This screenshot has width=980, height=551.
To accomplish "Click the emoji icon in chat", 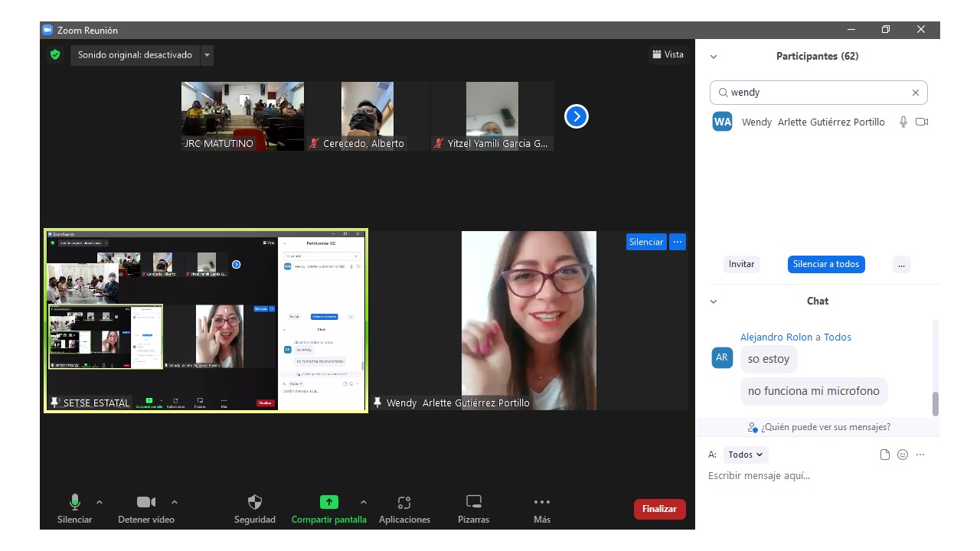I will point(903,455).
